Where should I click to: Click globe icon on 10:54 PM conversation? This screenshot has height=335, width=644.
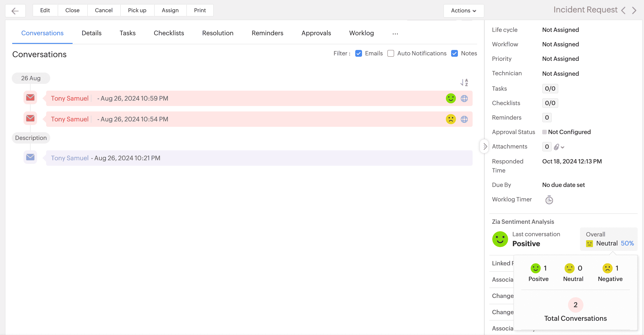(464, 119)
